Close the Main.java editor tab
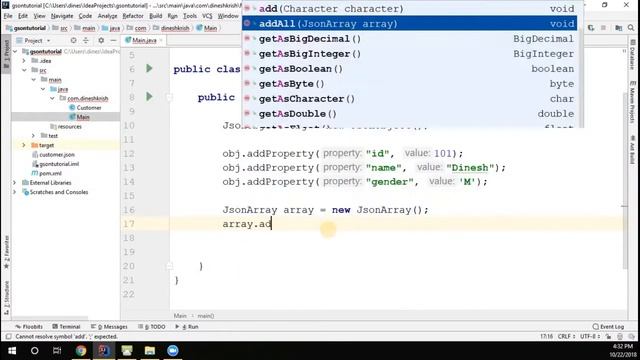Screen dimensions: 640x360 click(x=161, y=40)
